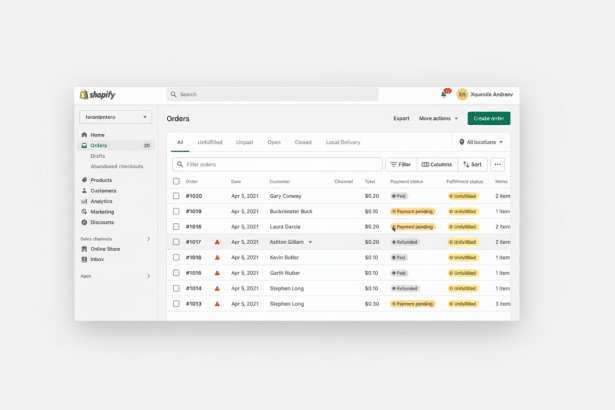Open Analytics from the sidebar icon

pos(84,201)
